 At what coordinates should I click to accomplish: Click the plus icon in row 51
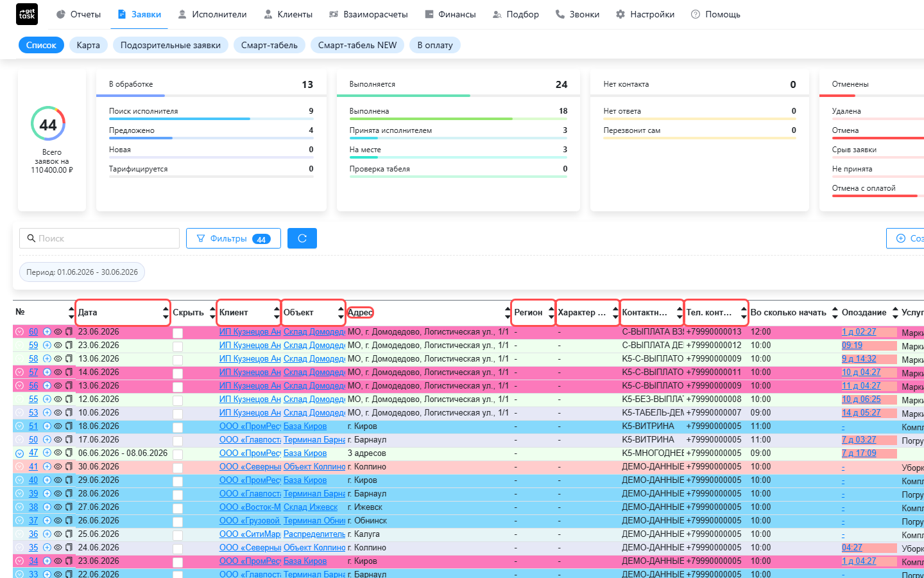47,426
